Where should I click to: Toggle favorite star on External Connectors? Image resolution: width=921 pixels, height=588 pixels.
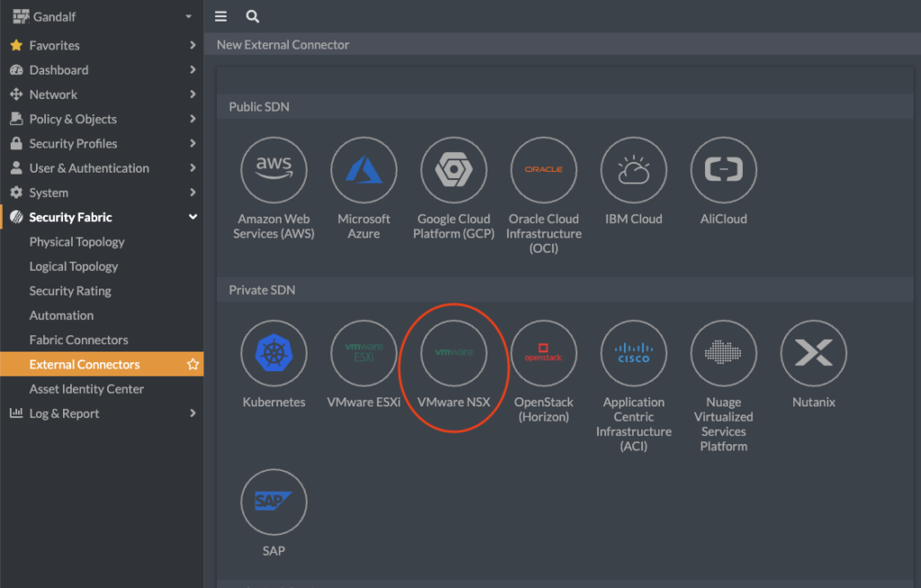tap(192, 365)
